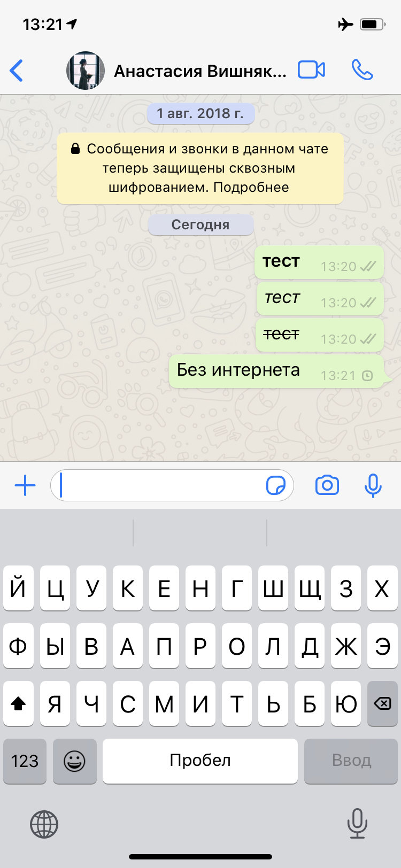Open the encryption notice Подробнее
Screen dimensions: 401x868
[x=251, y=188]
